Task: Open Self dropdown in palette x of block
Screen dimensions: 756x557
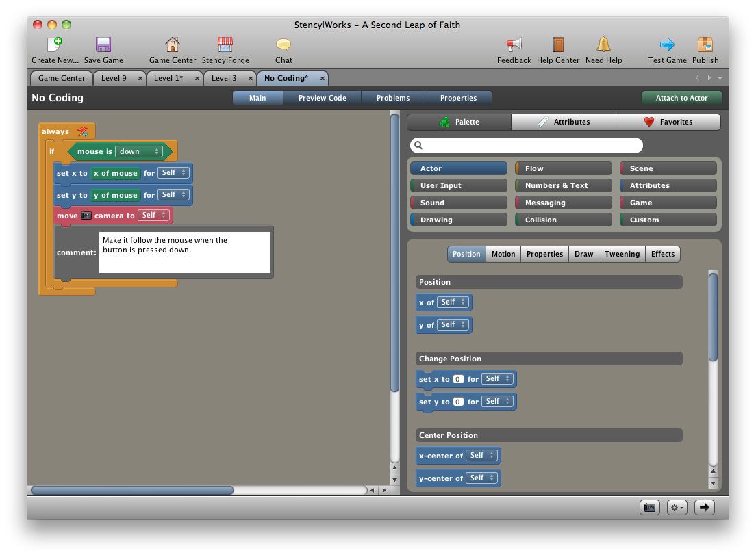Action: click(x=453, y=302)
